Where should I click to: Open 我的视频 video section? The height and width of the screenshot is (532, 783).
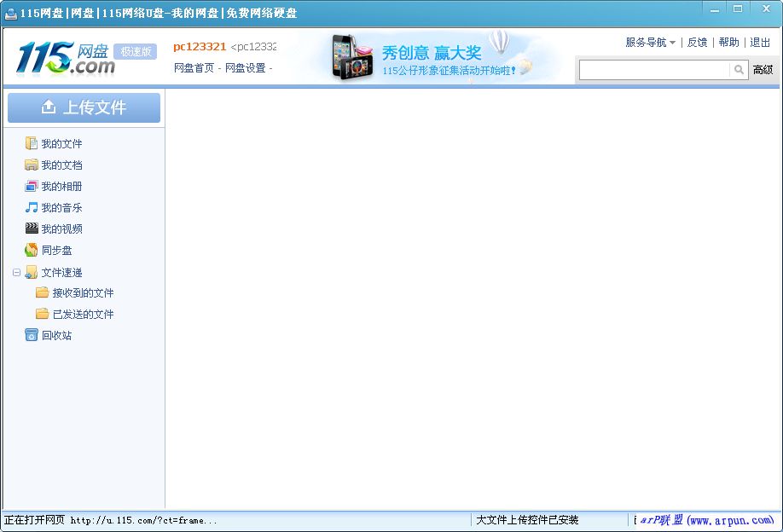[60, 228]
